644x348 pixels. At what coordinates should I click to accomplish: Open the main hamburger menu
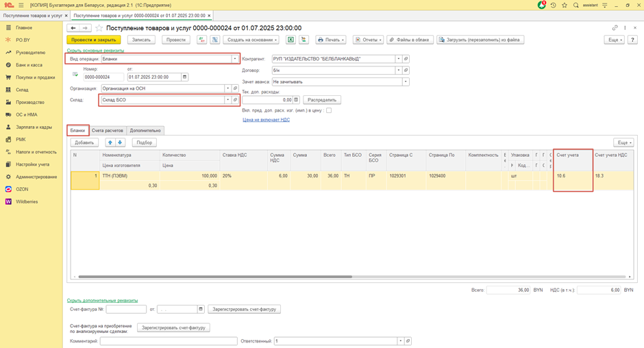[21, 5]
